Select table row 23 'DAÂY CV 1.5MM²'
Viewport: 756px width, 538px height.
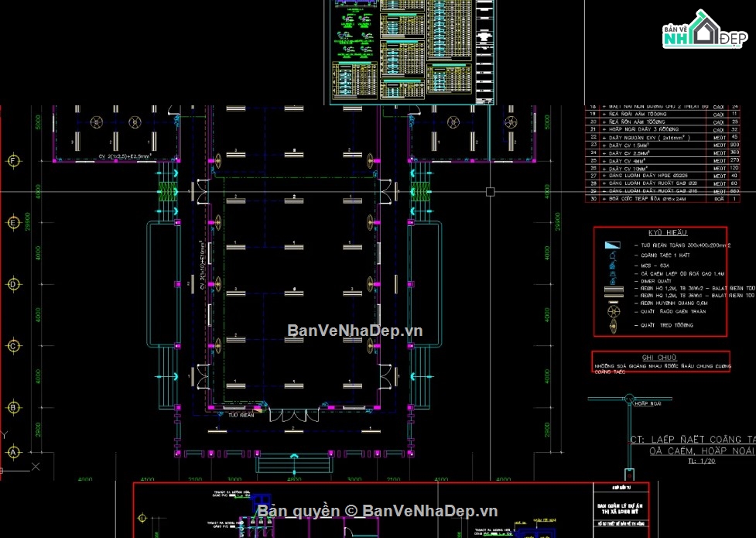(x=662, y=146)
